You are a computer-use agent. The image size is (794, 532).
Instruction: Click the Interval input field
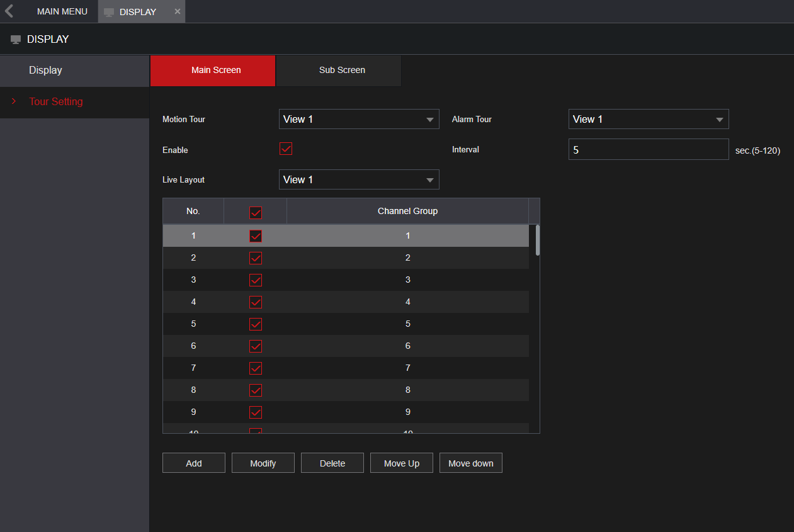coord(649,150)
